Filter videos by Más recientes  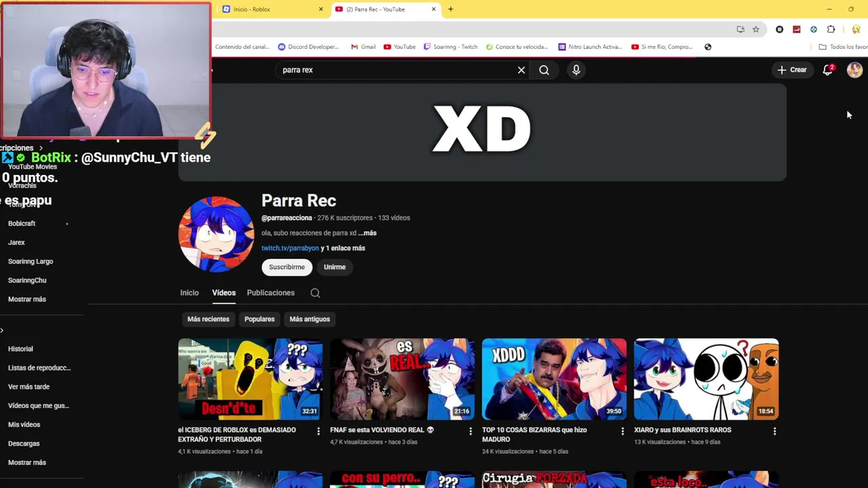pyautogui.click(x=208, y=319)
